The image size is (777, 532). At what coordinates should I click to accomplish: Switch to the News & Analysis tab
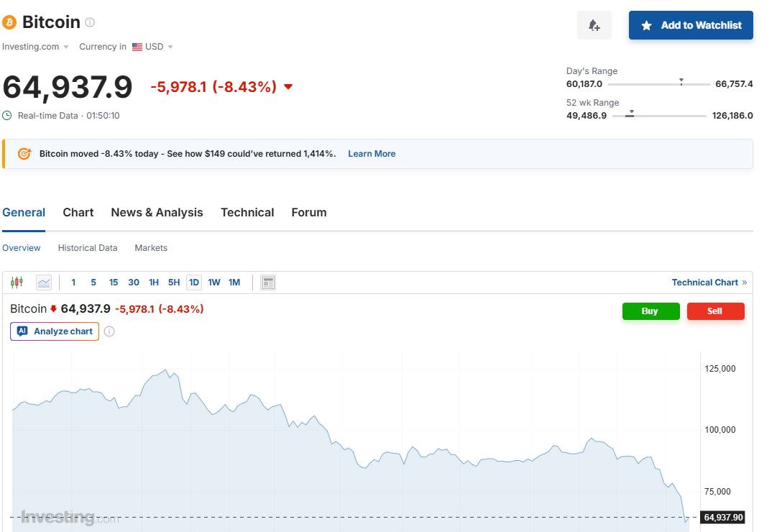click(x=157, y=213)
